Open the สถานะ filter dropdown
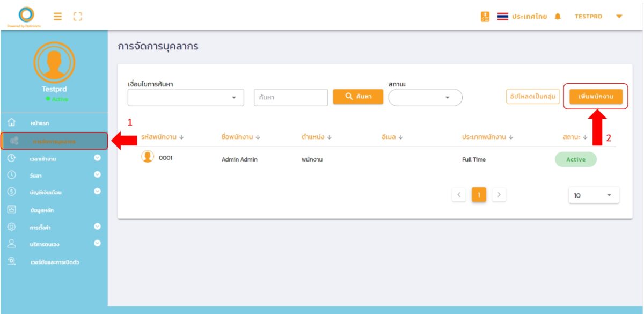The image size is (644, 314). click(x=425, y=98)
